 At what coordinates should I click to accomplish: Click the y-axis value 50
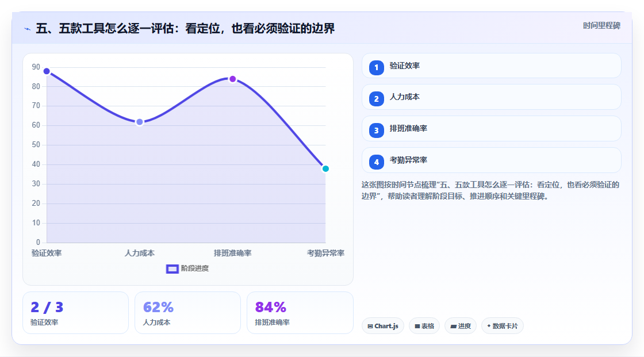click(36, 145)
